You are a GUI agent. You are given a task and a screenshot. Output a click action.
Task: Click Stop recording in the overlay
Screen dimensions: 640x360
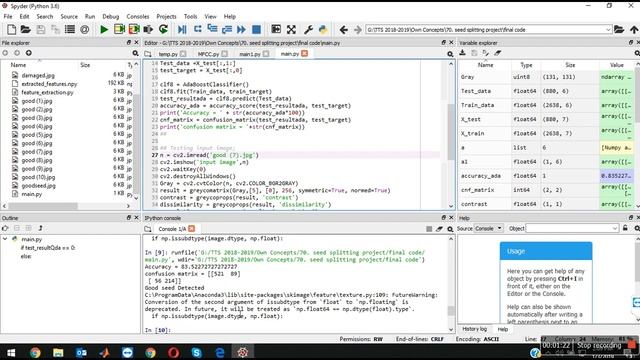pyautogui.click(x=599, y=346)
